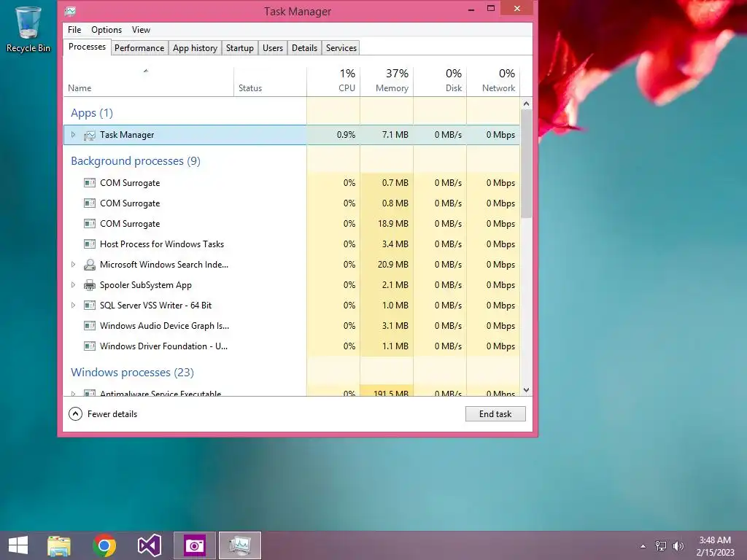
Task: Sort by the Network column header
Action: tap(493, 82)
